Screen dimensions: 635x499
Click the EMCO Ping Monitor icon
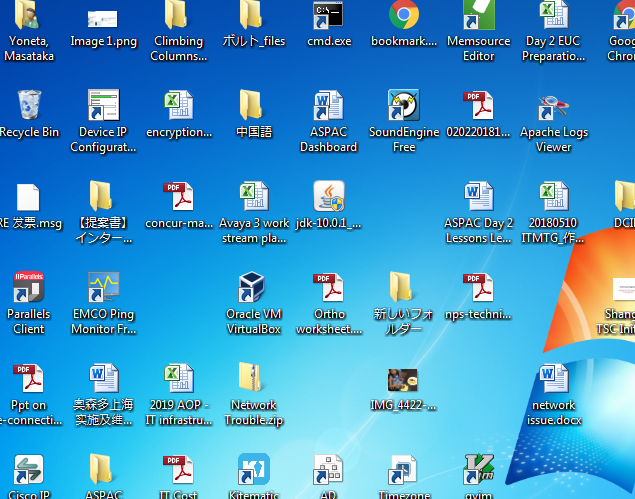tap(103, 288)
